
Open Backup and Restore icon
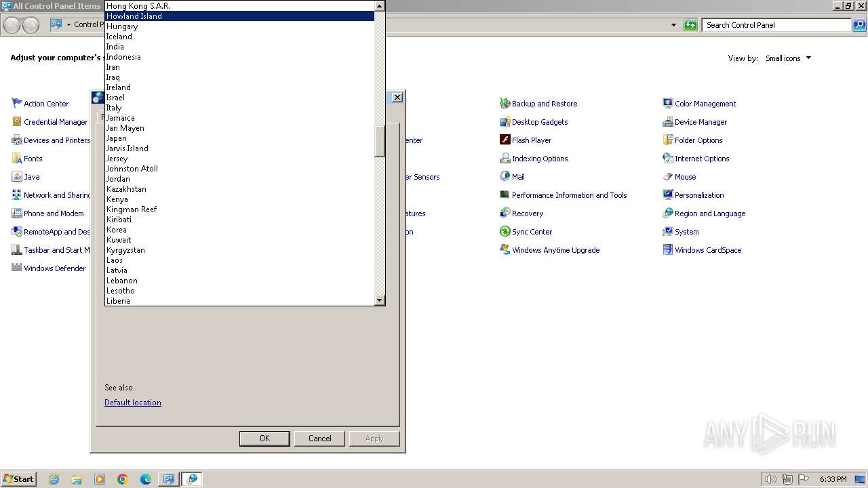(505, 104)
